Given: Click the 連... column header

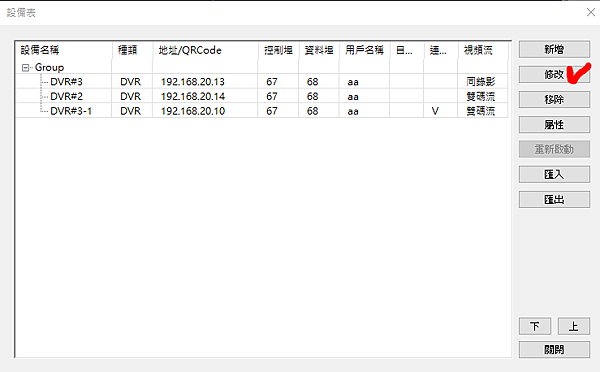Looking at the screenshot, I should coord(441,50).
